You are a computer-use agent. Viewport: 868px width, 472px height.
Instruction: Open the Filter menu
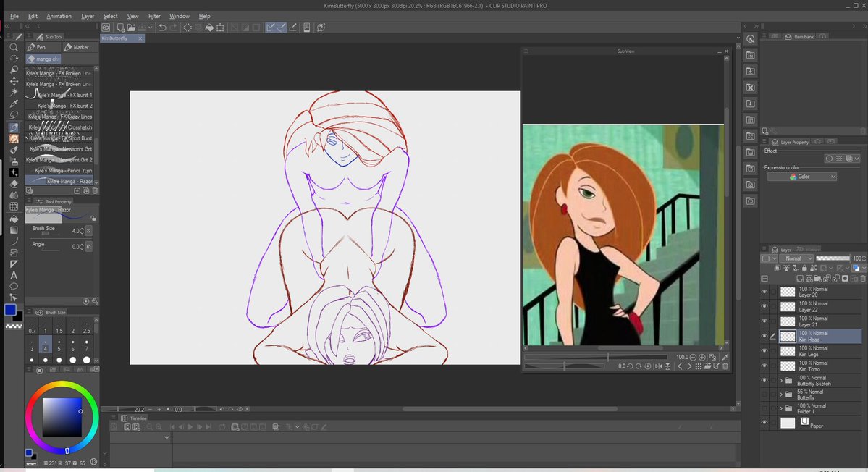click(154, 16)
